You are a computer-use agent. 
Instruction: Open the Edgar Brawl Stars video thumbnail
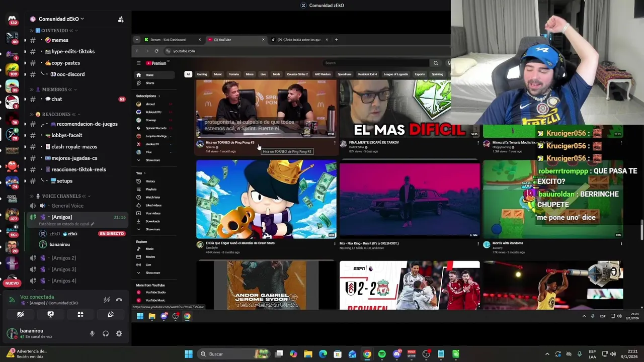(266, 199)
